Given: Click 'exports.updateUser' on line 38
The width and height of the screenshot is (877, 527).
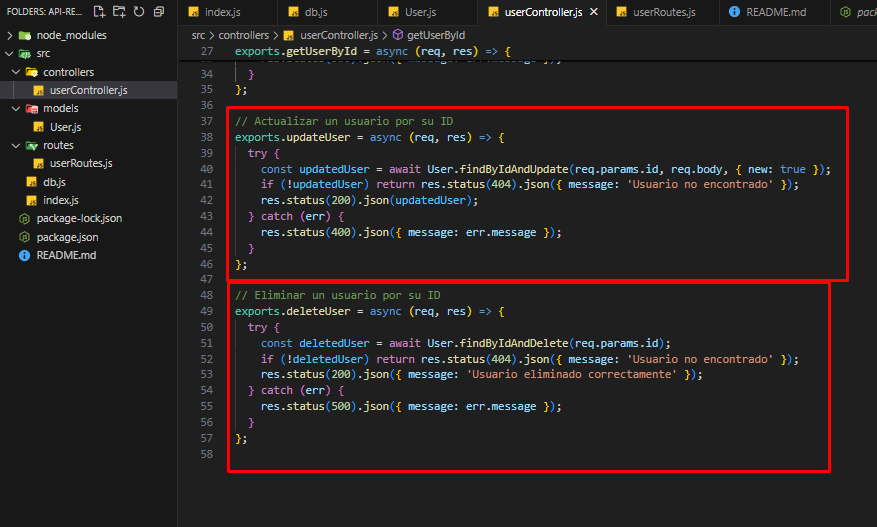Looking at the screenshot, I should [x=293, y=137].
